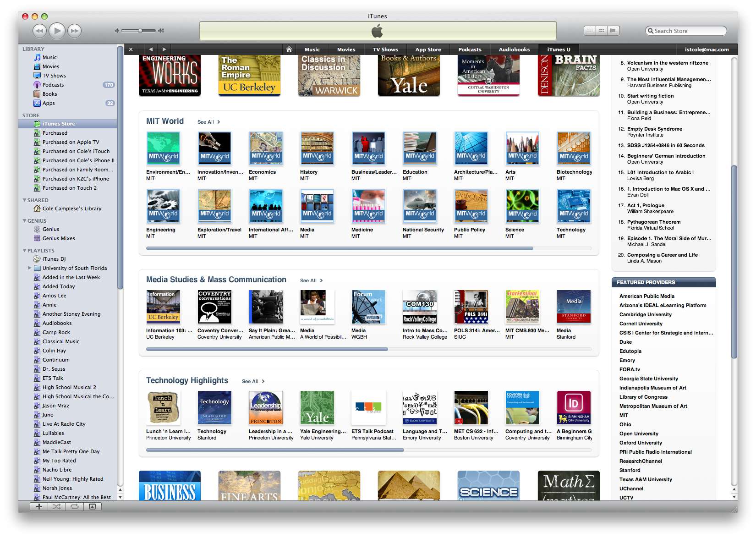The height and width of the screenshot is (538, 756).
Task: Toggle repeat playback mode
Action: [x=75, y=507]
